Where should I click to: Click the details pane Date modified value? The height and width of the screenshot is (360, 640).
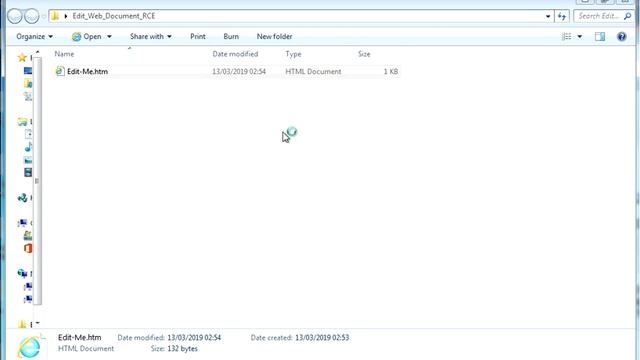click(194, 338)
